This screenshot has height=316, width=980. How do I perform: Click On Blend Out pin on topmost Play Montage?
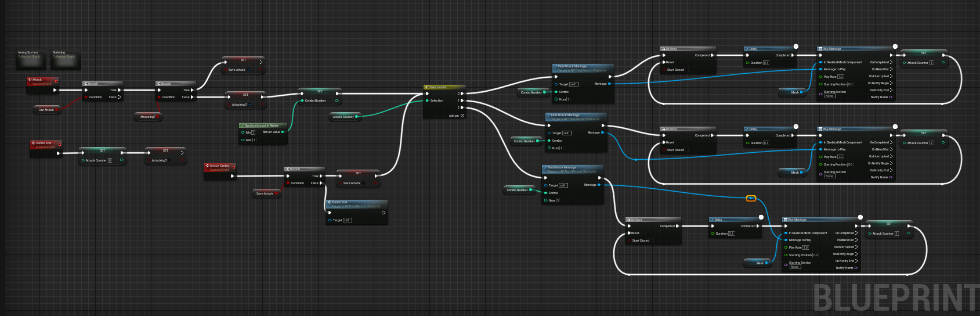(x=891, y=69)
